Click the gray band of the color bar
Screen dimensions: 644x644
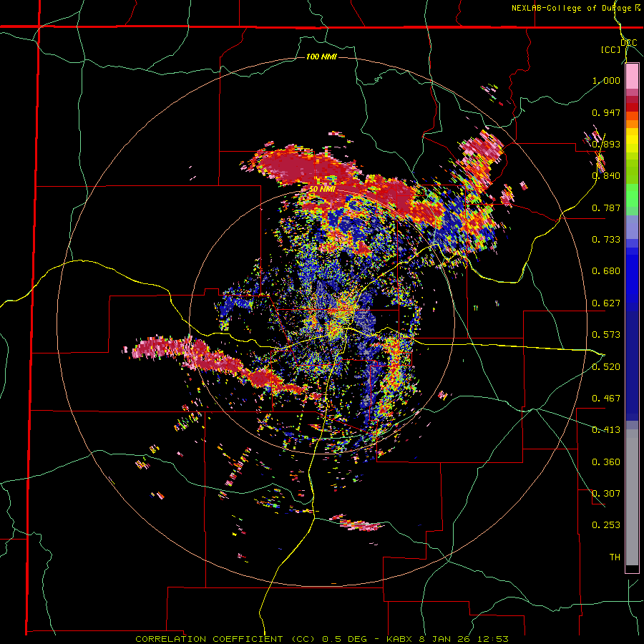click(x=632, y=497)
